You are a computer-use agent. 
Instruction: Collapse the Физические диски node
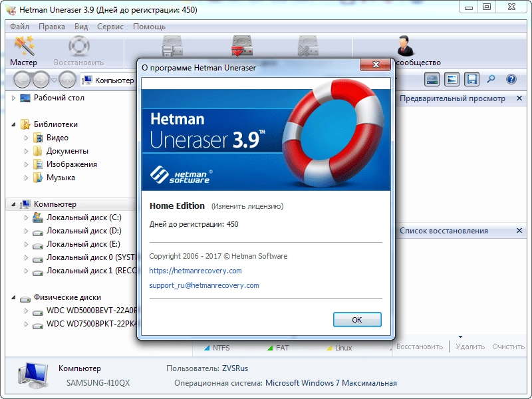point(13,297)
